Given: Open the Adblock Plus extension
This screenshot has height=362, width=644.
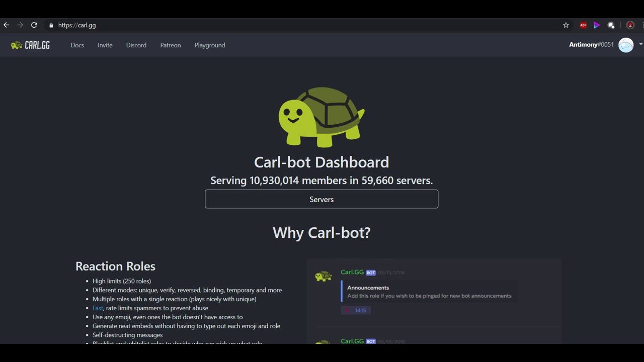Looking at the screenshot, I should [583, 25].
